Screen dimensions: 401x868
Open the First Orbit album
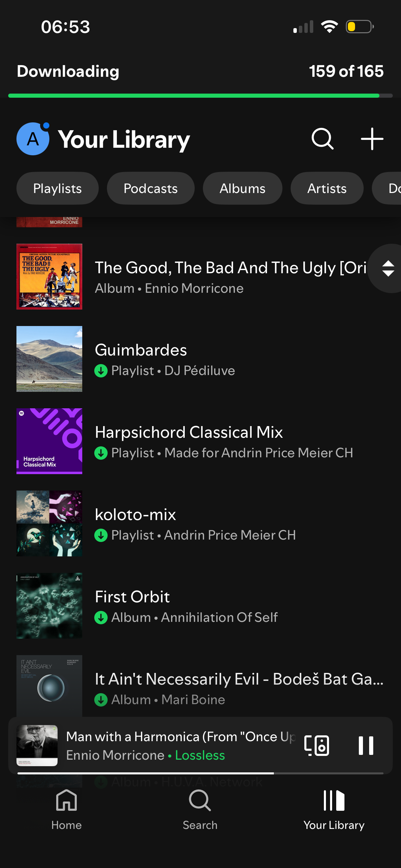pyautogui.click(x=200, y=606)
